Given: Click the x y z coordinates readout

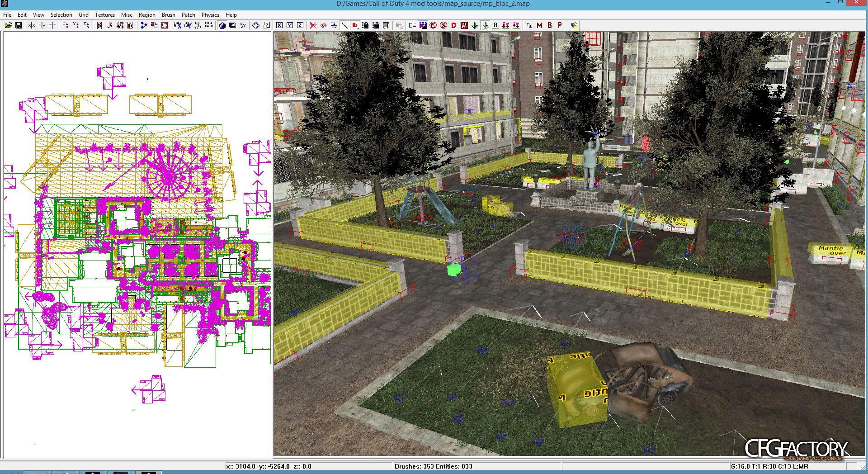Looking at the screenshot, I should pyautogui.click(x=269, y=466).
